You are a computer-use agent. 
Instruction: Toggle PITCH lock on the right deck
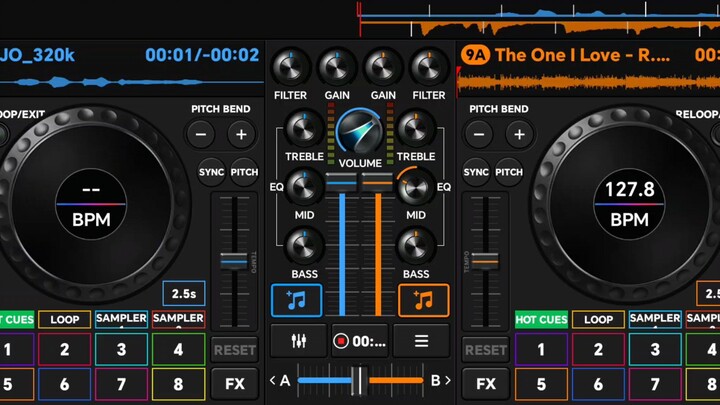(509, 172)
